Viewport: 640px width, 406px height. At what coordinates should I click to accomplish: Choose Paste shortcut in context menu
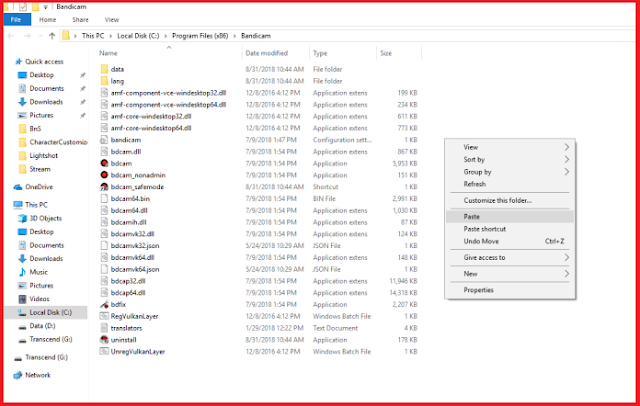(x=510, y=229)
